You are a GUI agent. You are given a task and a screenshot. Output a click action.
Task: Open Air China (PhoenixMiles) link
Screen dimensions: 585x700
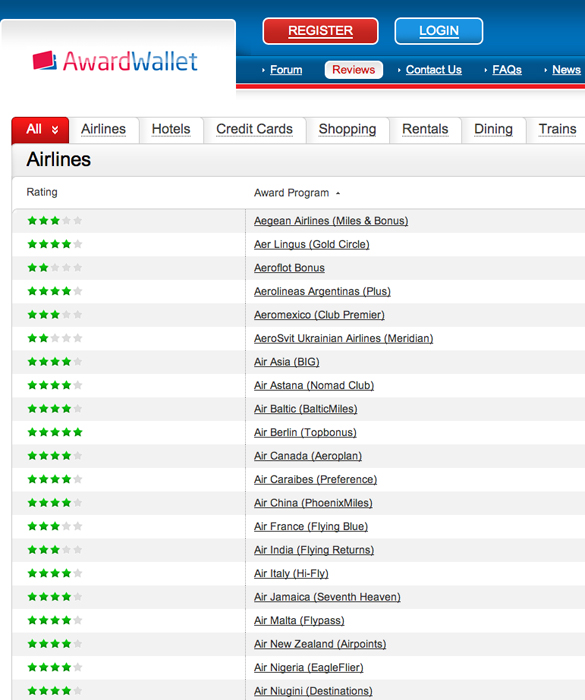tap(313, 503)
